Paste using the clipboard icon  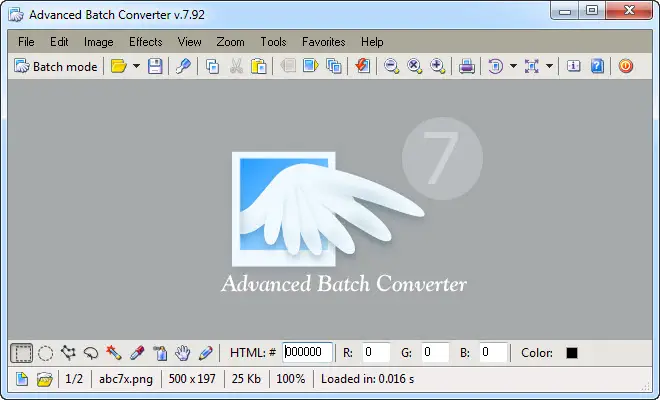(x=258, y=67)
